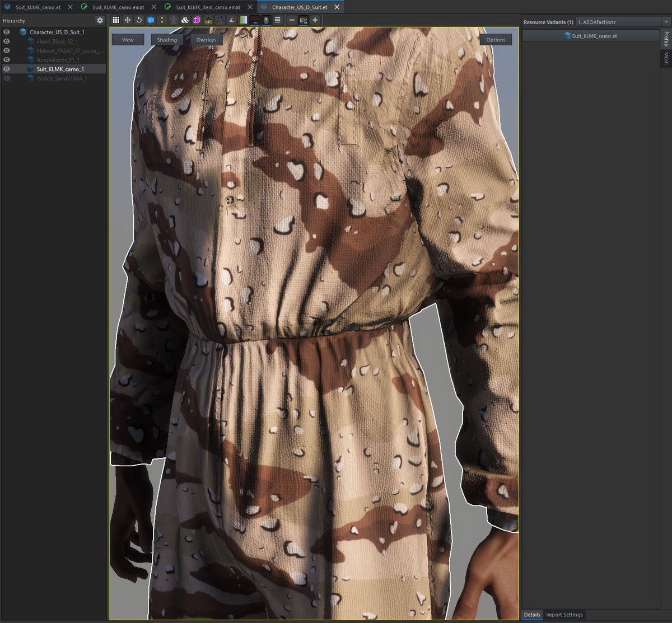672x623 pixels.
Task: Open the Prefab side tab
Action: (666, 39)
